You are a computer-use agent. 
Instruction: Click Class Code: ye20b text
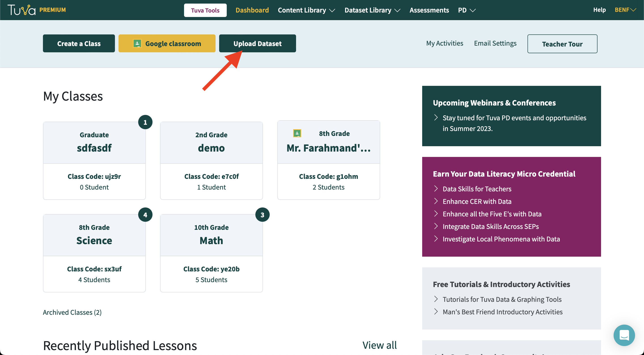[211, 269]
